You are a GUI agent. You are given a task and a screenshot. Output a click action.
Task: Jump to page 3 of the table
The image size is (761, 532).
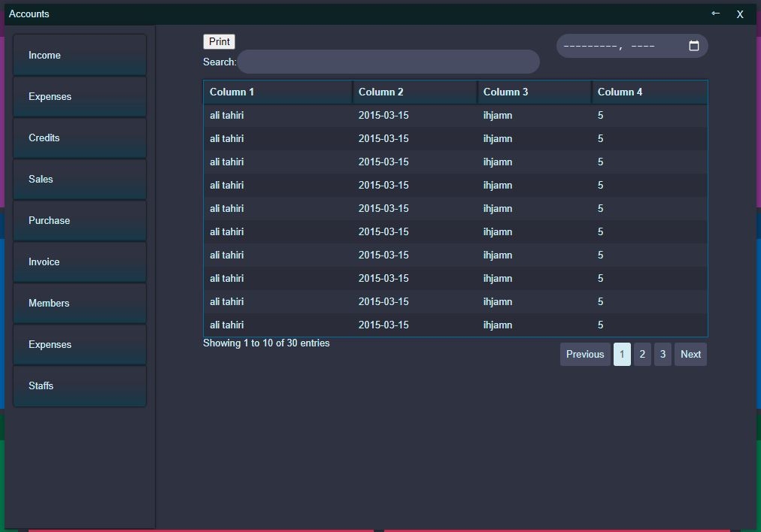(x=662, y=354)
